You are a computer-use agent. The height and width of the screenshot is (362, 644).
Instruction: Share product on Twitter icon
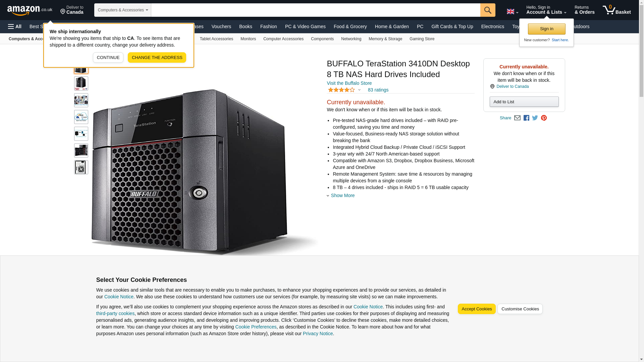(535, 118)
